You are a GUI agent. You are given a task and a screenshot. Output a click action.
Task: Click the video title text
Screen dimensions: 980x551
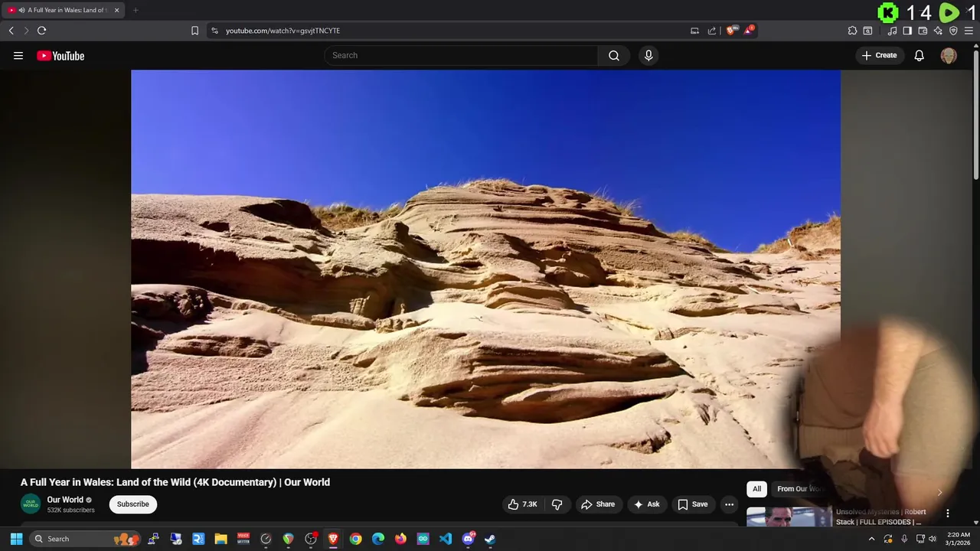[x=175, y=482]
